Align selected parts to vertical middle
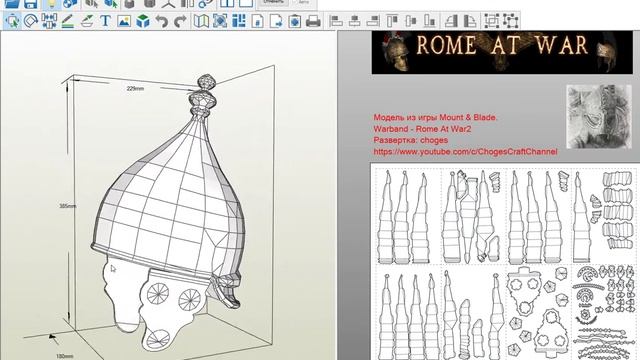The height and width of the screenshot is (360, 640). [411, 21]
